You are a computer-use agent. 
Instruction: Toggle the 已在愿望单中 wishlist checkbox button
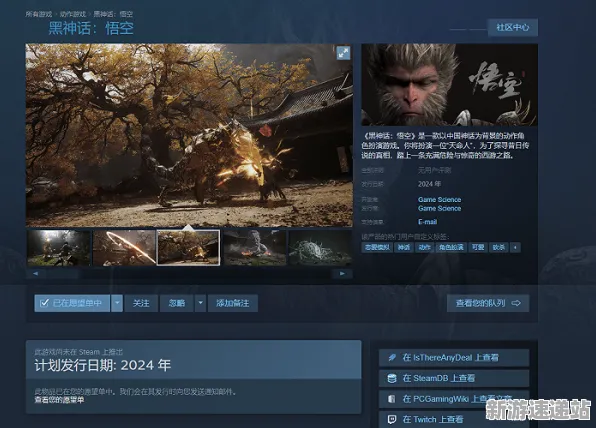(72, 303)
